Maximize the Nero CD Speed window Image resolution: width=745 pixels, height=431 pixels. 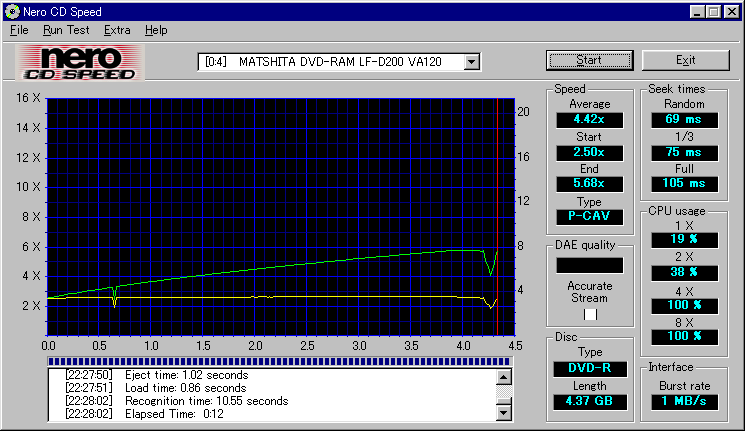tap(713, 10)
